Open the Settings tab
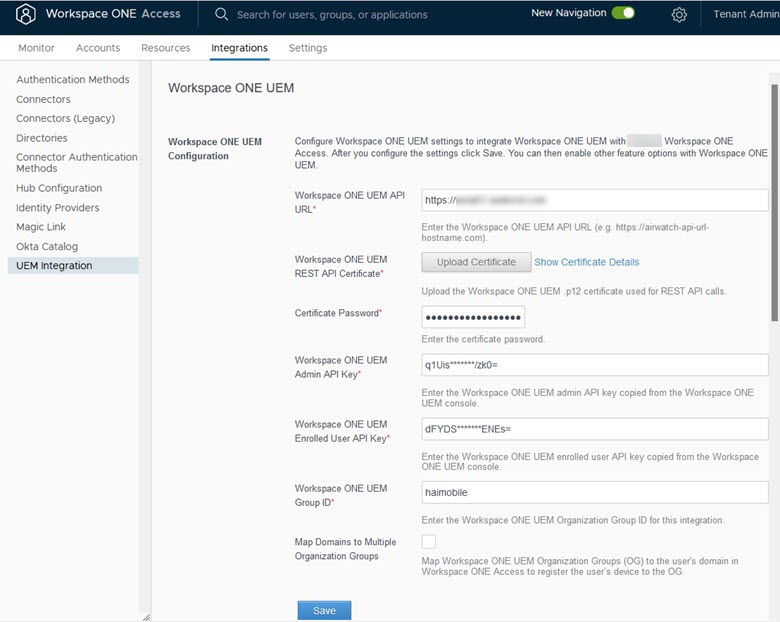This screenshot has height=622, width=780. [x=308, y=48]
